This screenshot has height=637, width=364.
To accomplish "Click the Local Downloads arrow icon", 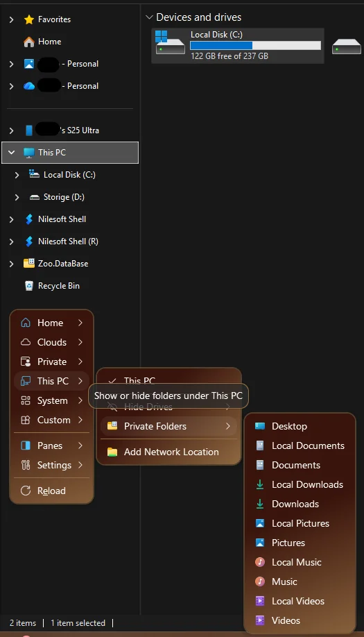I will point(260,484).
